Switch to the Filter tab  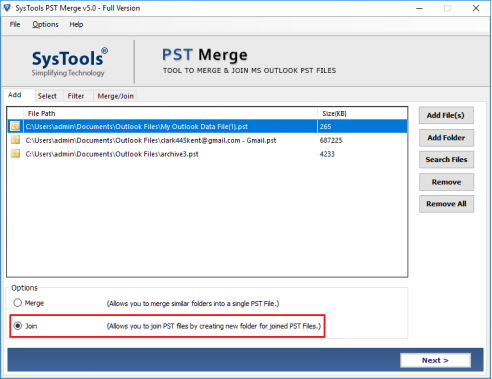(x=76, y=96)
